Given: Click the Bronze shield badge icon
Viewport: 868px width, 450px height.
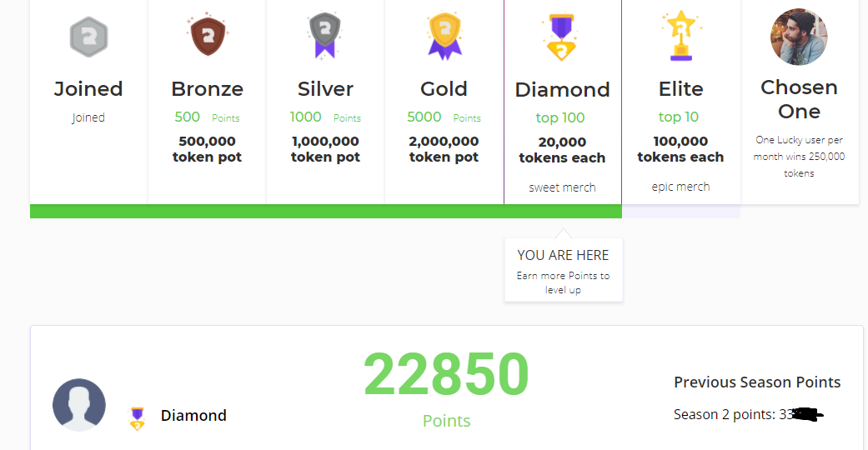Looking at the screenshot, I should (x=207, y=37).
